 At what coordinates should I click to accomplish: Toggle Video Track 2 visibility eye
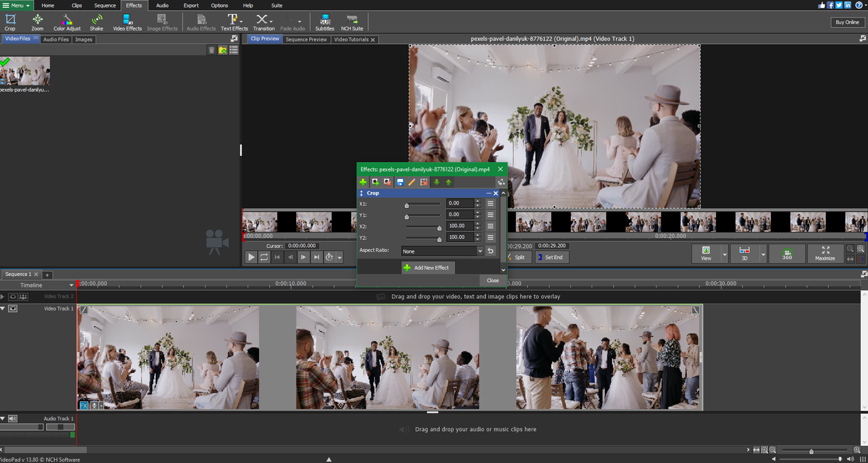(13, 296)
